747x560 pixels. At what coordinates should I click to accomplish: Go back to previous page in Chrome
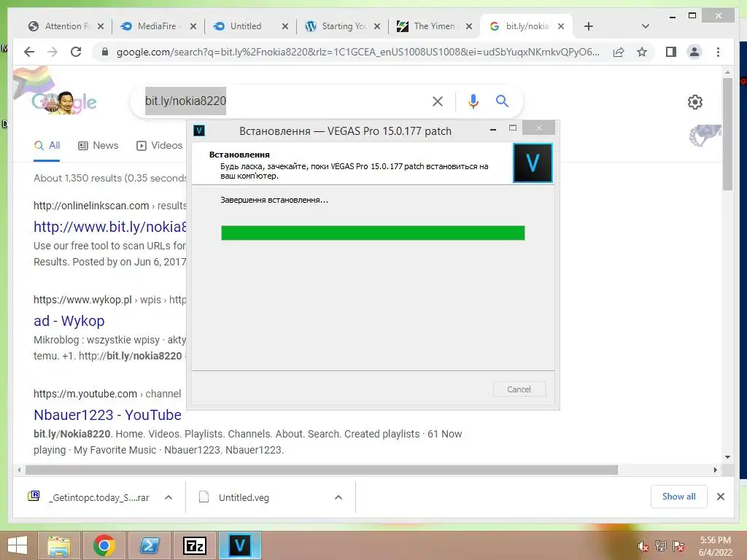29,52
